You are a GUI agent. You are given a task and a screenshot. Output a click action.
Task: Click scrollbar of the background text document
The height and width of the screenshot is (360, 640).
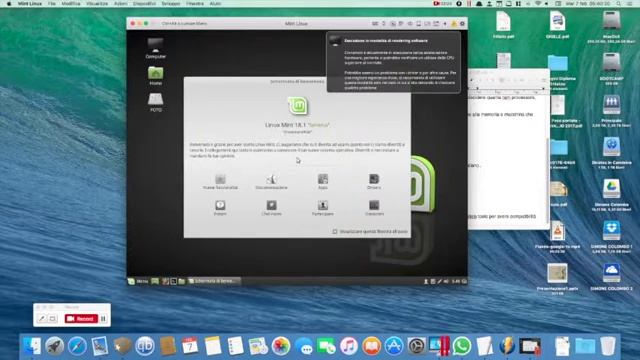pos(548,180)
